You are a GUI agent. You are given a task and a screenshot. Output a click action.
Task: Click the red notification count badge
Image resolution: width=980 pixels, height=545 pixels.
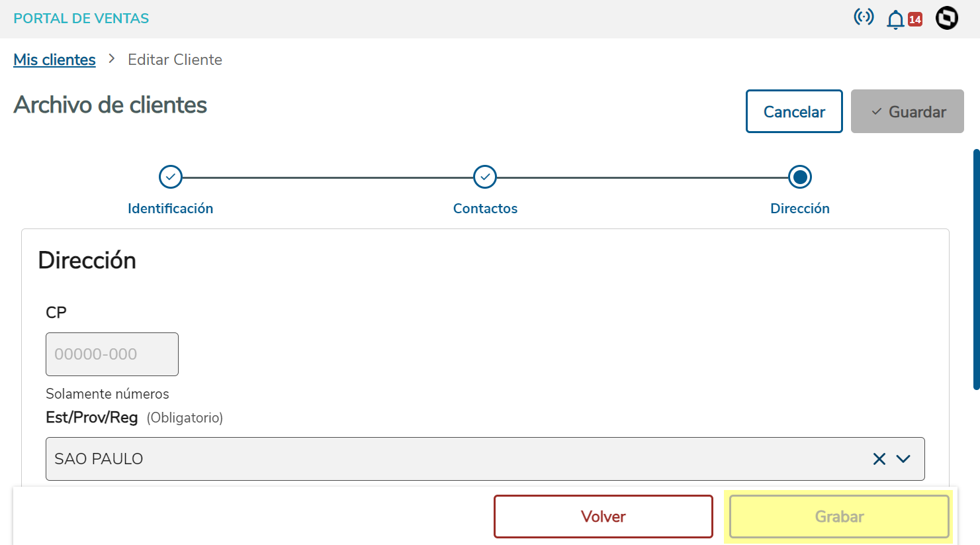tap(915, 19)
